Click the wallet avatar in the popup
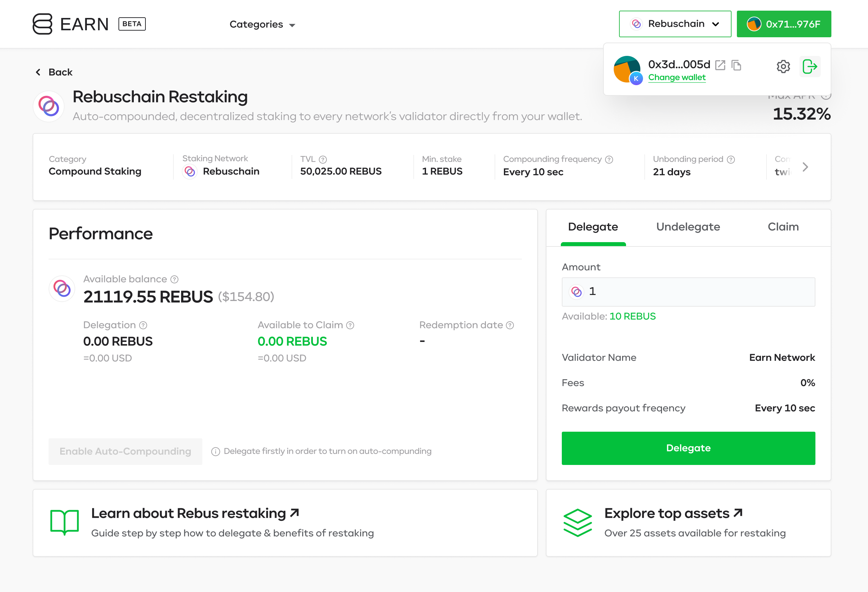 627,70
